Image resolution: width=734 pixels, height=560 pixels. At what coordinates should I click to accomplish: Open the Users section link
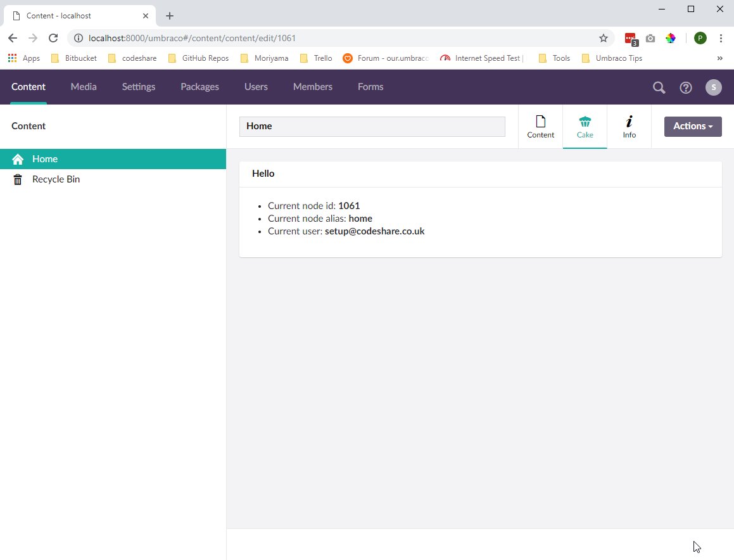(256, 87)
